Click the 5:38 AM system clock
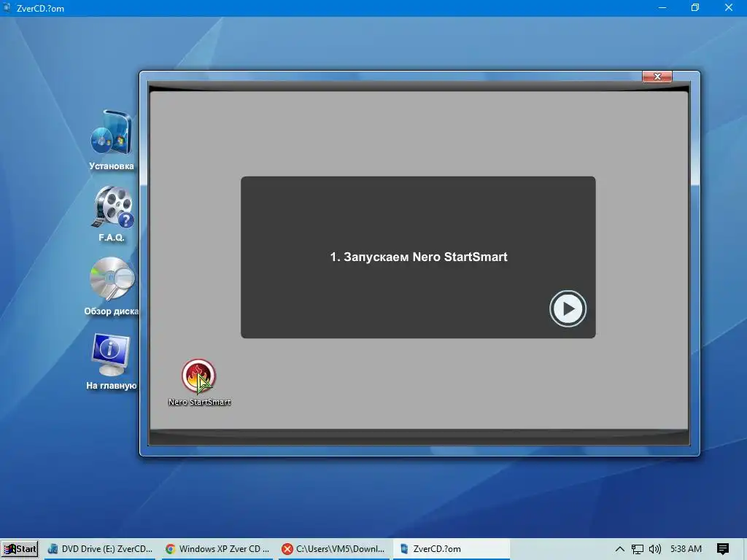The image size is (747, 560). tap(686, 549)
